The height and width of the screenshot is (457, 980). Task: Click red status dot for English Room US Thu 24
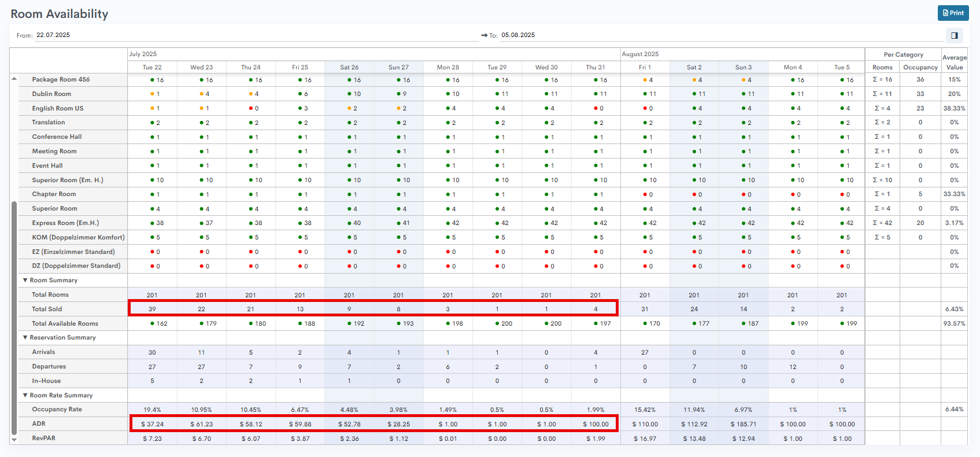coord(250,108)
